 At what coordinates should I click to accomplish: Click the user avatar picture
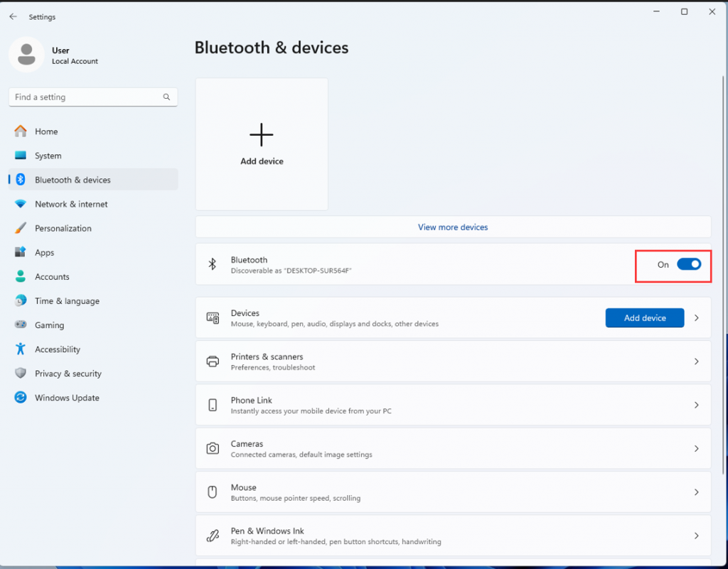coord(26,55)
